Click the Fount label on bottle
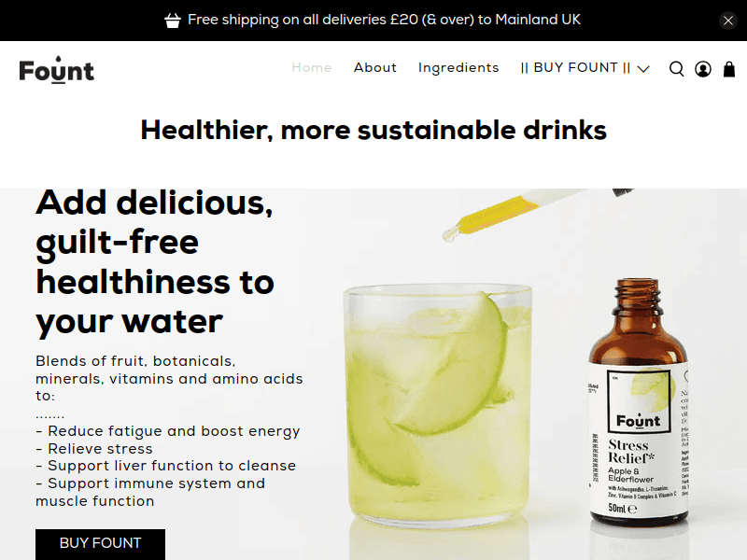The width and height of the screenshot is (747, 560). point(639,421)
